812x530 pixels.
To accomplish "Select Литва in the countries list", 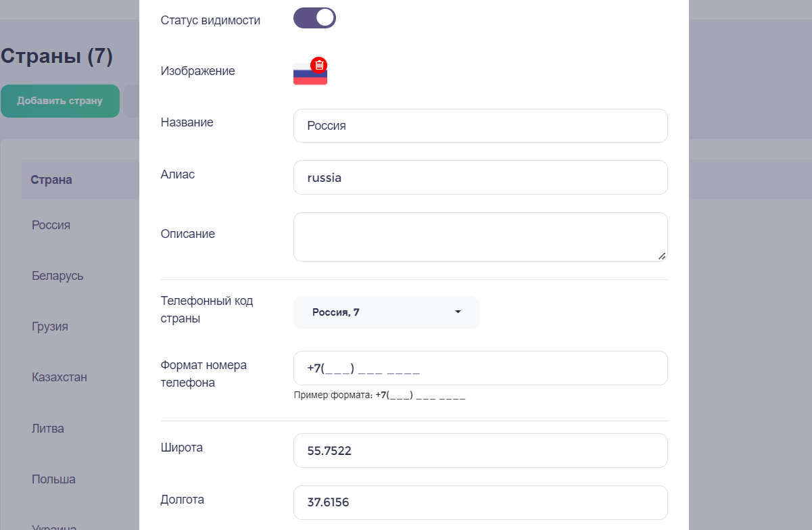I will point(48,429).
